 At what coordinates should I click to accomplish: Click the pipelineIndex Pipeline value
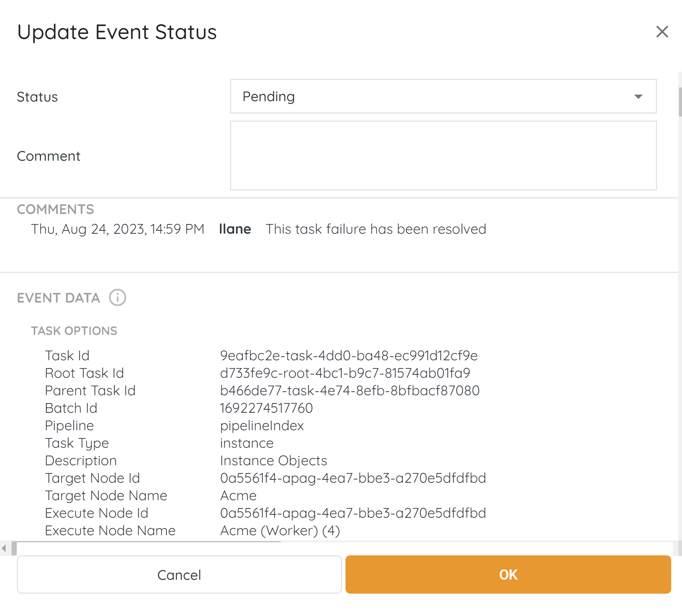(x=262, y=425)
